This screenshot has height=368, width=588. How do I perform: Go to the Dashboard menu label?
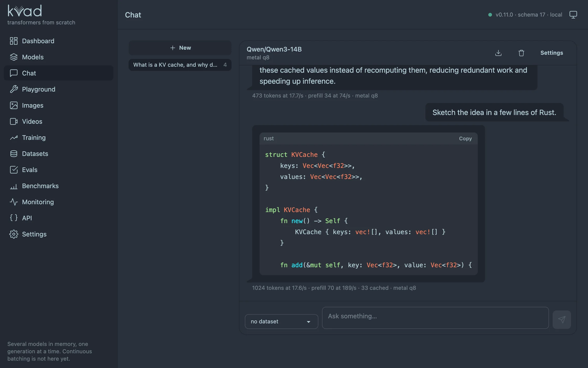click(x=38, y=41)
